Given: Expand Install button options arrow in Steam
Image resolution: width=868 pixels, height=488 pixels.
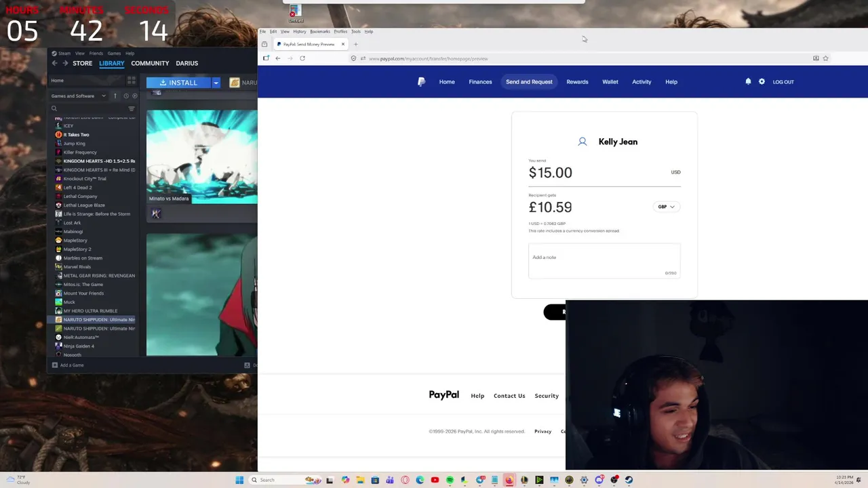Looking at the screenshot, I should pyautogui.click(x=216, y=83).
